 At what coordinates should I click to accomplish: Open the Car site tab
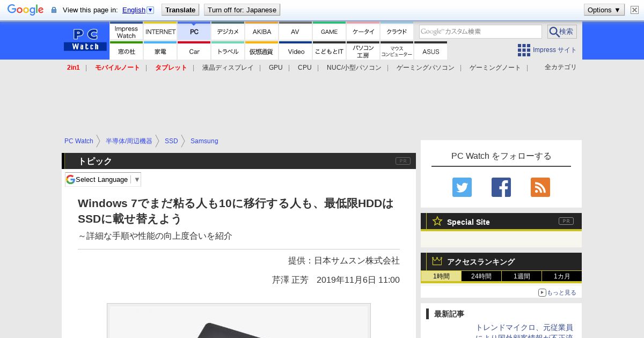[x=194, y=51]
